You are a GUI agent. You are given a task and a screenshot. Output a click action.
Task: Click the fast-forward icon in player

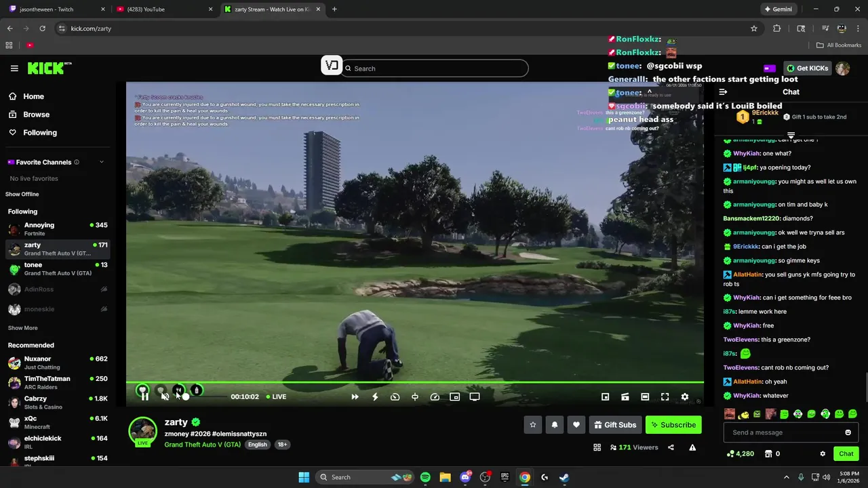pyautogui.click(x=355, y=396)
